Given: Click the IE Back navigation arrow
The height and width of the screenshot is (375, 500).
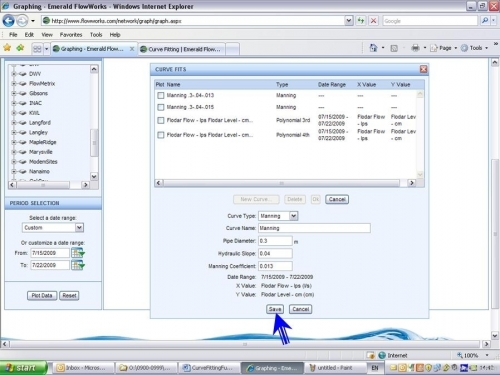Looking at the screenshot, I should [8, 21].
